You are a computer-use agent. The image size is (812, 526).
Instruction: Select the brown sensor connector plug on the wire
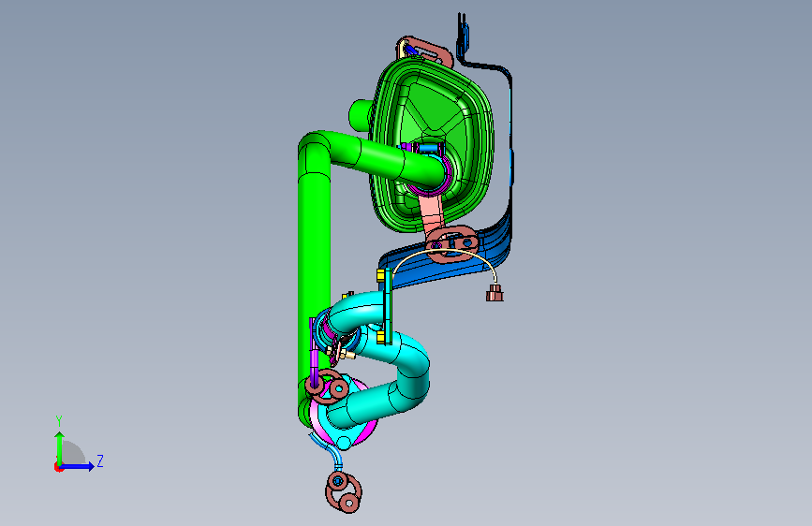(x=495, y=293)
